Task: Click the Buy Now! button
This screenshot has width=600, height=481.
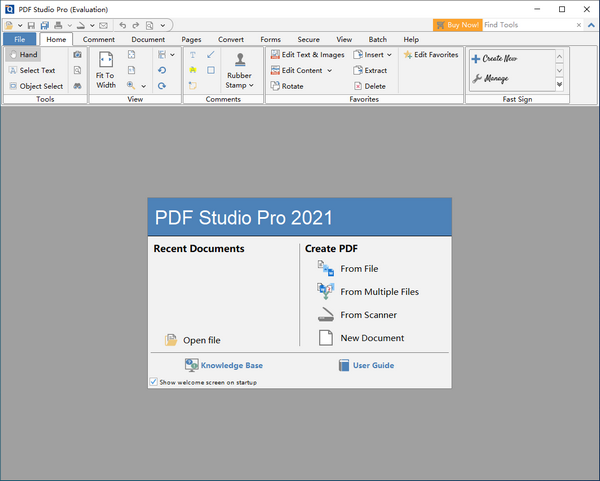Action: 457,24
